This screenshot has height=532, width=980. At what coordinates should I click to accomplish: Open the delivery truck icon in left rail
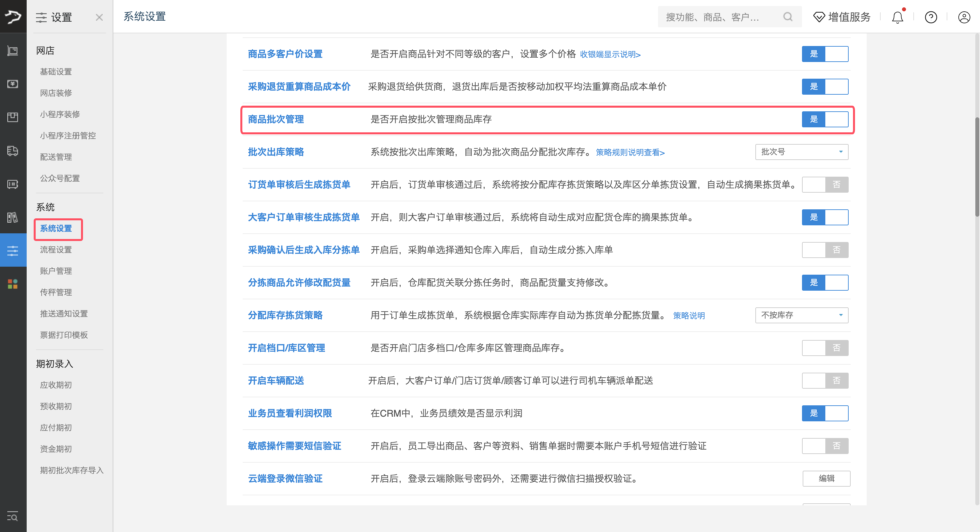(13, 151)
